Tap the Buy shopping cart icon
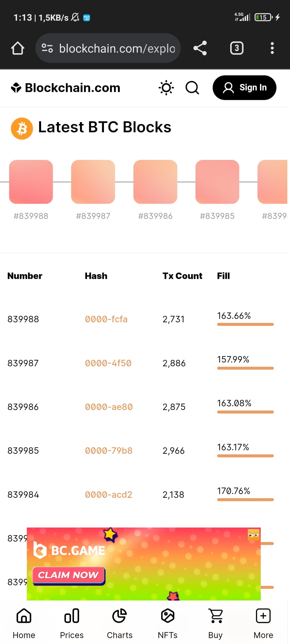This screenshot has width=290, height=644. pos(215,616)
